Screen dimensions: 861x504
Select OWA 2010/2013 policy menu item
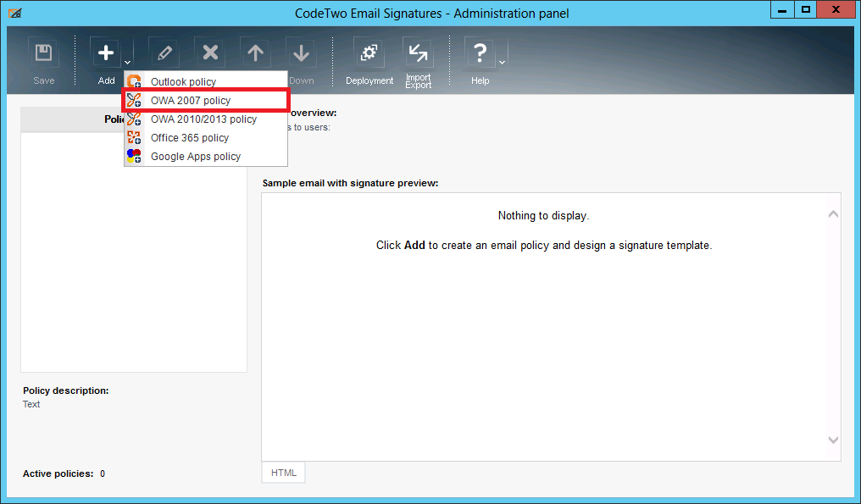pos(206,119)
